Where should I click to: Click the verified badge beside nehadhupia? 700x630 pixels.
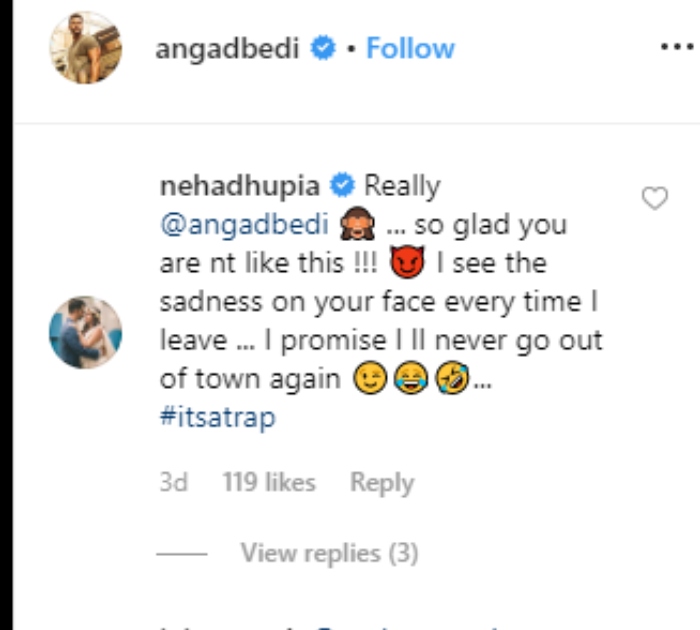(342, 186)
